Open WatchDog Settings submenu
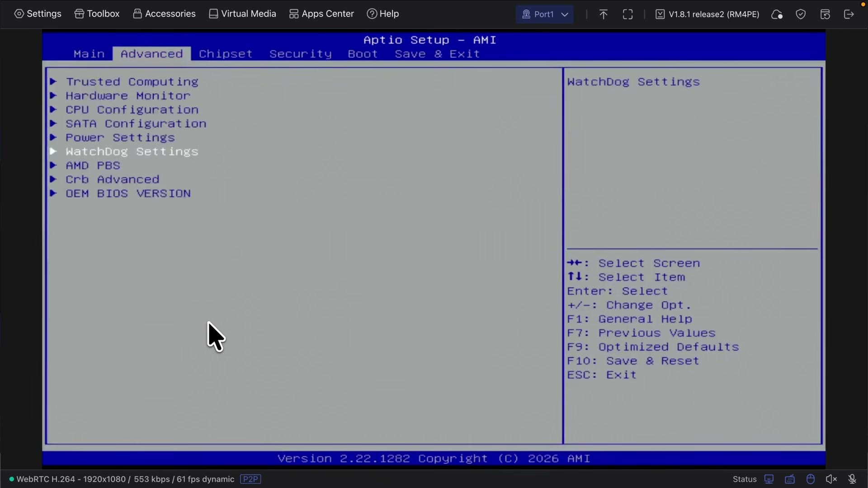 click(x=132, y=152)
